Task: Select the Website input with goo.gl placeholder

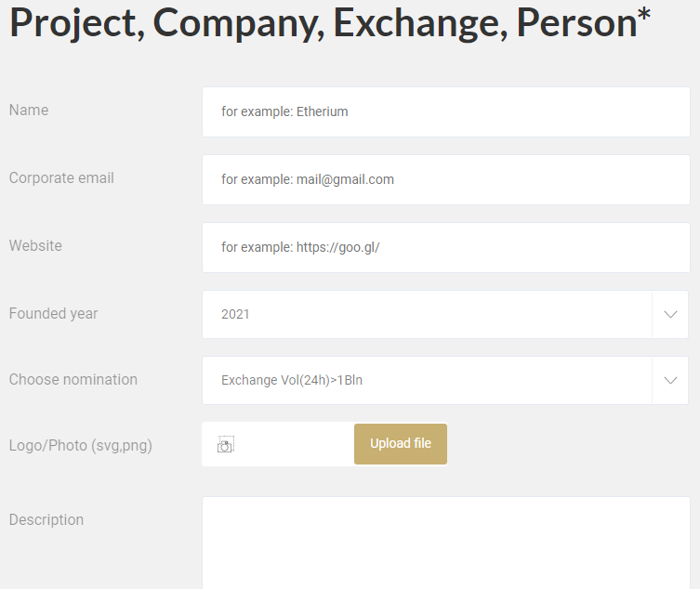Action: [444, 247]
